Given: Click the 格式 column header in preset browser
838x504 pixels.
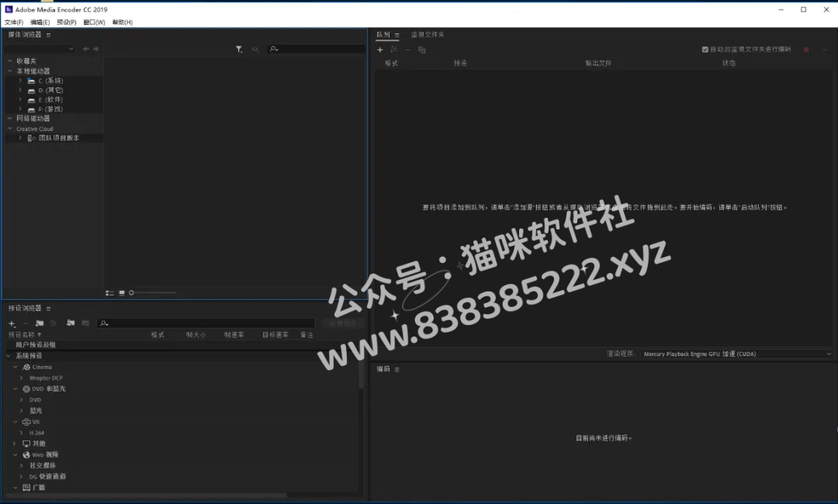Looking at the screenshot, I should click(x=158, y=335).
